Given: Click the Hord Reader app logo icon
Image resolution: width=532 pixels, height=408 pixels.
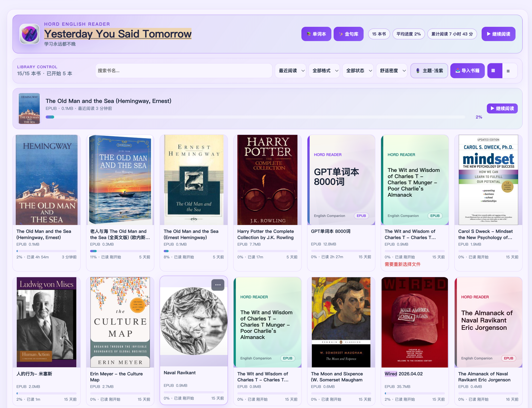Looking at the screenshot, I should [30, 34].
